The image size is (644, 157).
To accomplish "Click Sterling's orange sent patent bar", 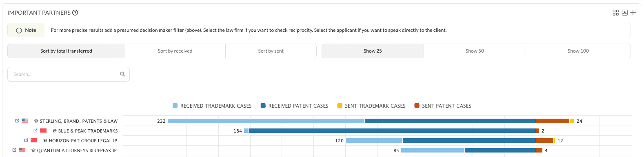I will 553,121.
